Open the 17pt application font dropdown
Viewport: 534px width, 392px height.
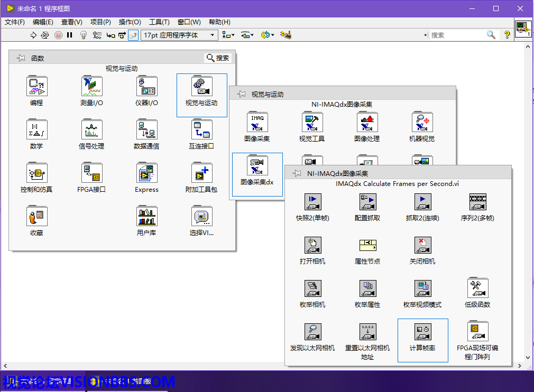point(179,35)
